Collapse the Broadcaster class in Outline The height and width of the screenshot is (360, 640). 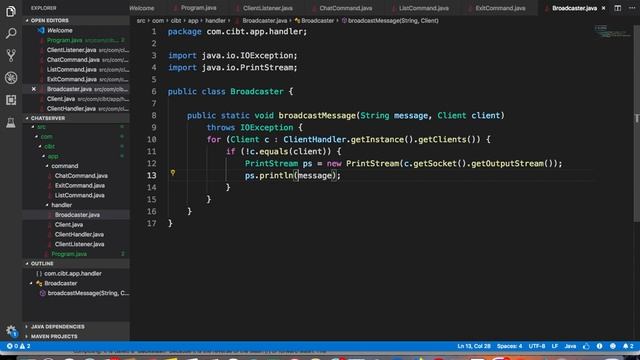31,283
